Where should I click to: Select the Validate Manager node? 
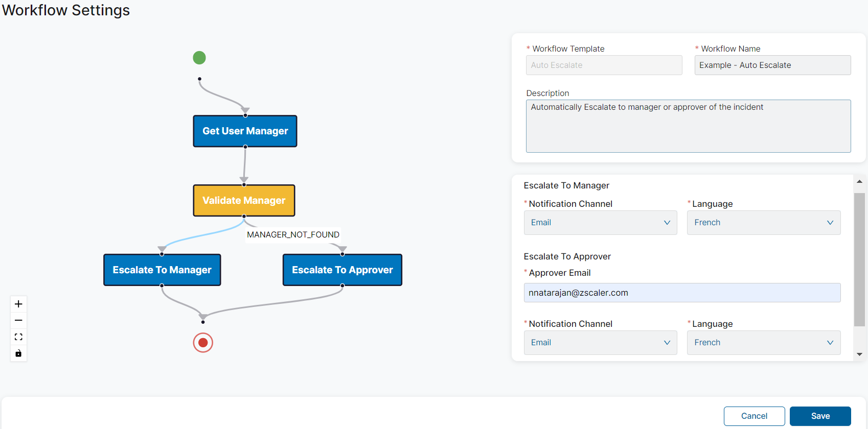244,201
